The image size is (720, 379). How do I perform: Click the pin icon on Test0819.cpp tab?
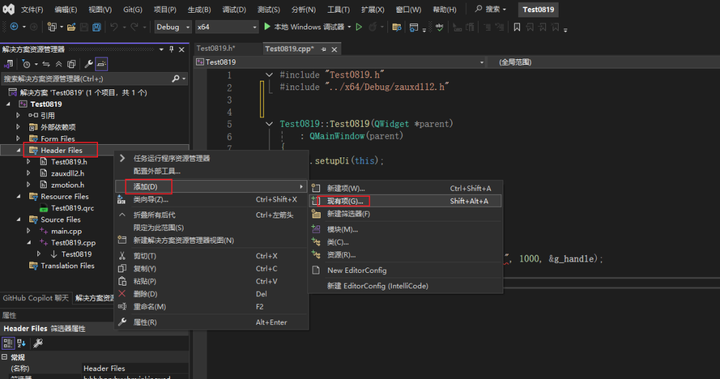pos(323,49)
